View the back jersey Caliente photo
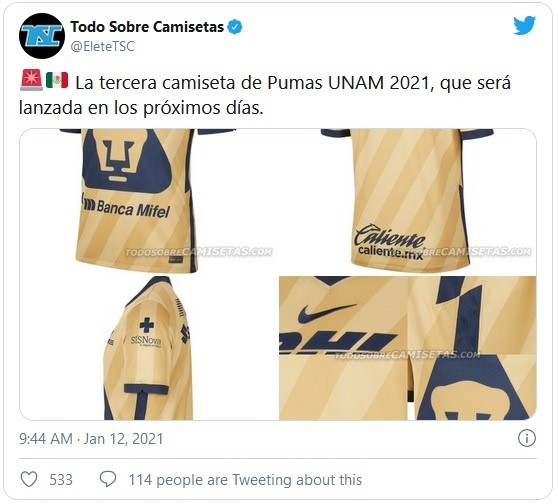This screenshot has height=504, width=558. pos(408,201)
